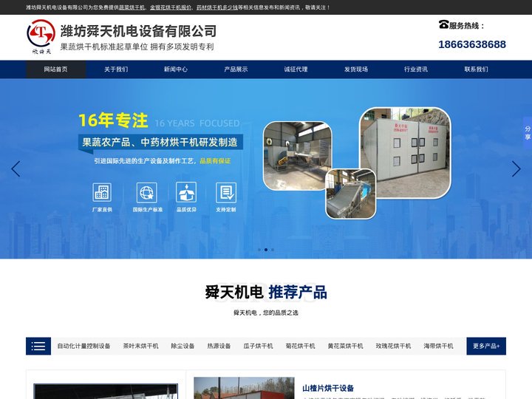Open the 山楂片烘干设备 product title
Viewport: 532px width, 399px height.
(328, 388)
